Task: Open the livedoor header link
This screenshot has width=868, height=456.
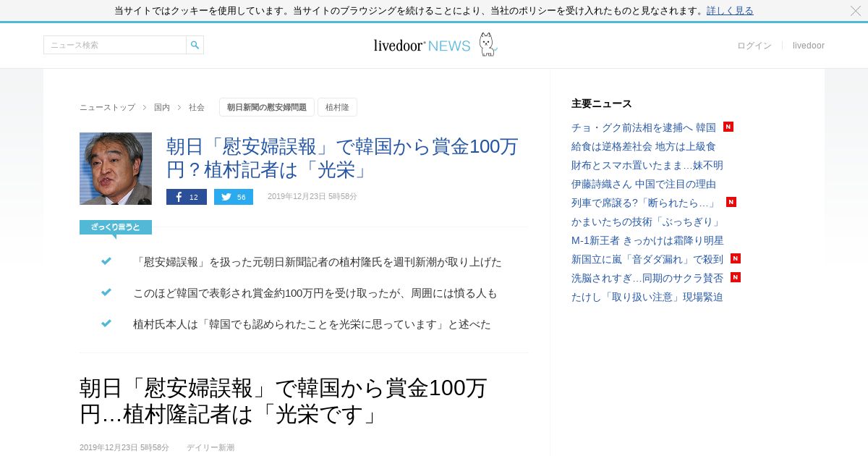Action: [x=809, y=46]
